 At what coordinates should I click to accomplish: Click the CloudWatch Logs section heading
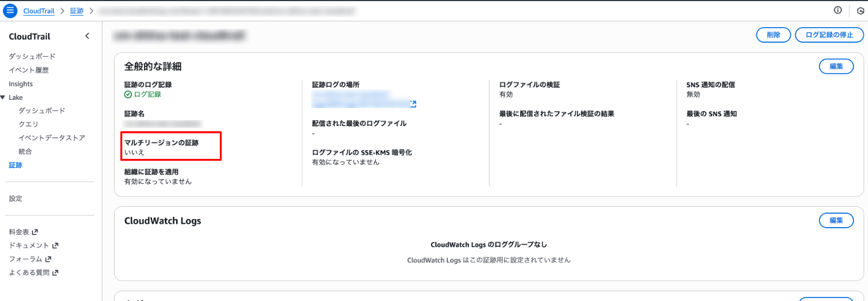click(163, 221)
